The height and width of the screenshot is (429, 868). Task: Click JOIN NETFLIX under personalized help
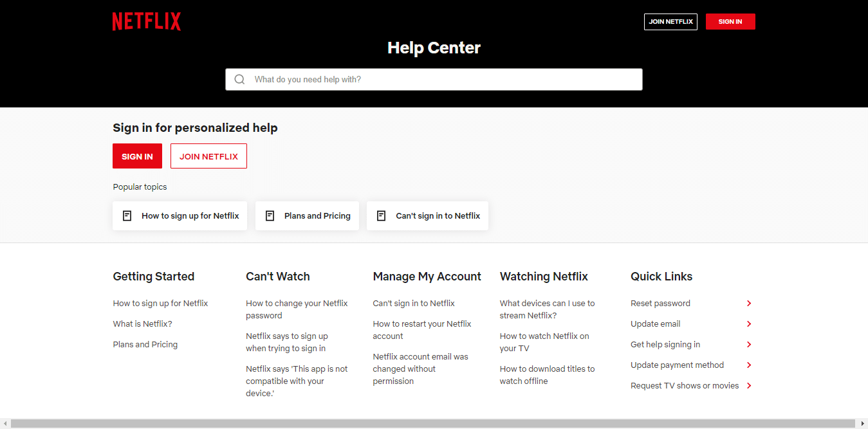pos(208,156)
